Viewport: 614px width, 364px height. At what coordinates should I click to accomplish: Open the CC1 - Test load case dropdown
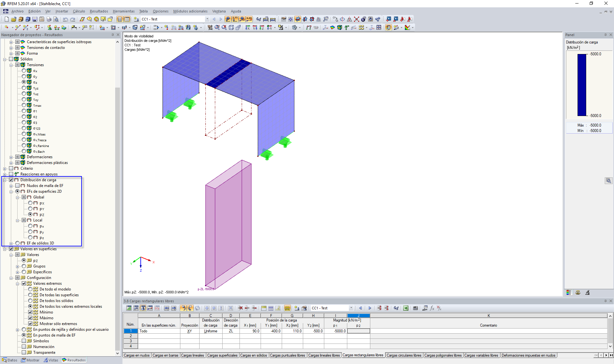[x=207, y=19]
